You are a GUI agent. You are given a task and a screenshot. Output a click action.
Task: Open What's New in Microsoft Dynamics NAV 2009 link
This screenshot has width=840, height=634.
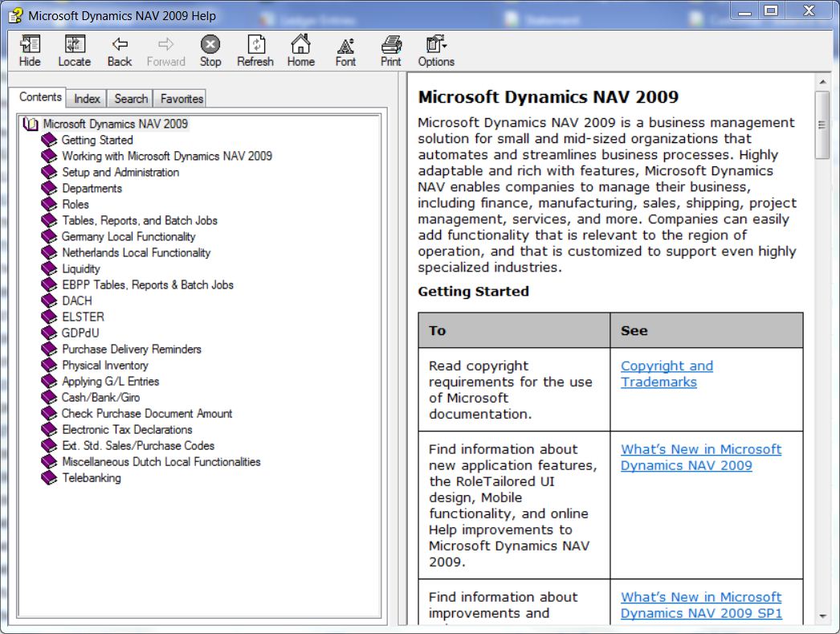[701, 457]
